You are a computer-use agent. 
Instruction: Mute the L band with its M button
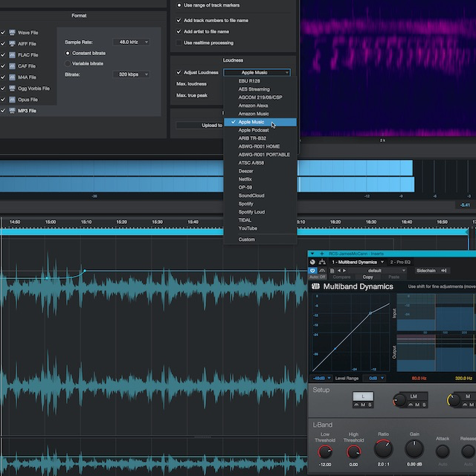click(x=363, y=405)
